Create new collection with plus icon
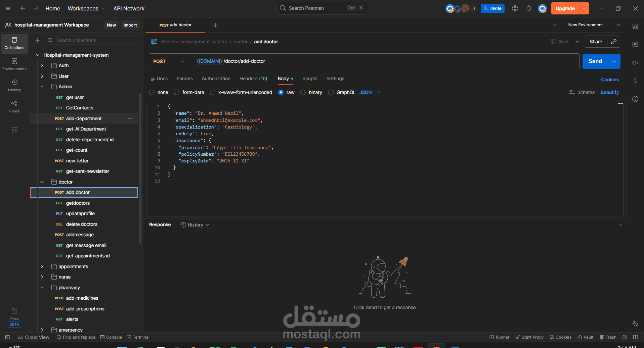The width and height of the screenshot is (644, 348). coord(38,40)
